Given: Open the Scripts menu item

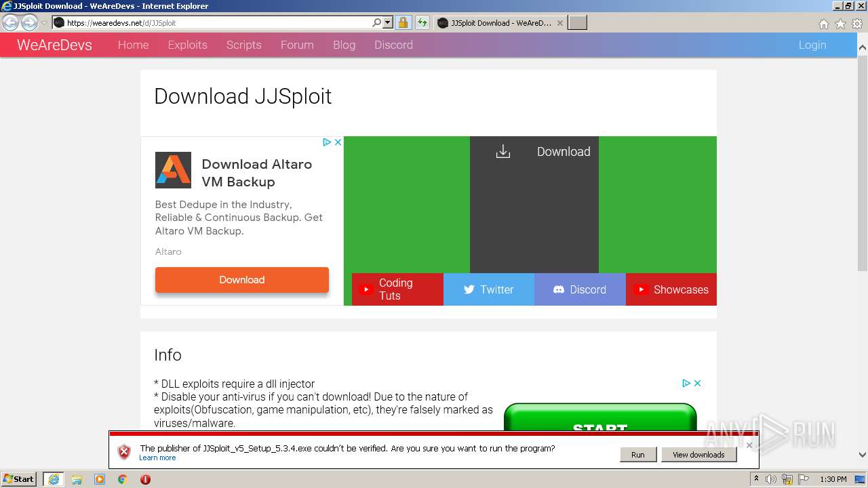Looking at the screenshot, I should pyautogui.click(x=243, y=45).
